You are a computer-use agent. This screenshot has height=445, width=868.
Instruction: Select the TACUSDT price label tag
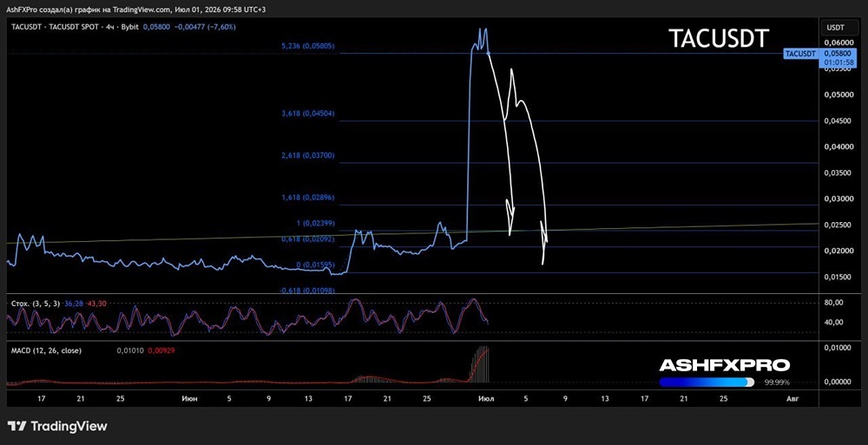click(800, 54)
